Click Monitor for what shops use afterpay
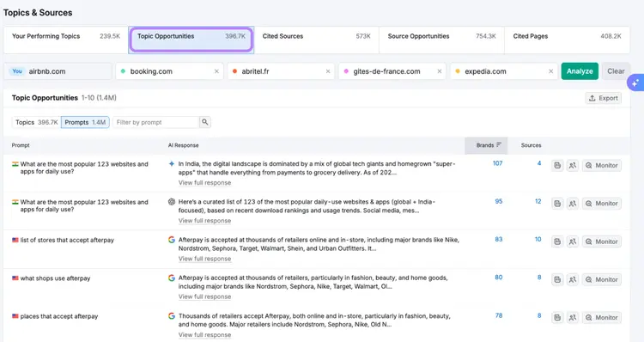The height and width of the screenshot is (342, 644). pos(602,279)
